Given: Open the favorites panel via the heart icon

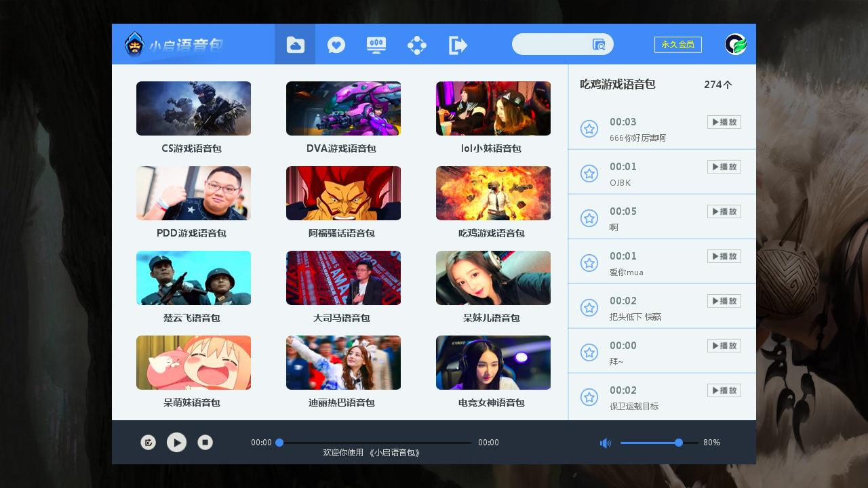Looking at the screenshot, I should pyautogui.click(x=336, y=44).
